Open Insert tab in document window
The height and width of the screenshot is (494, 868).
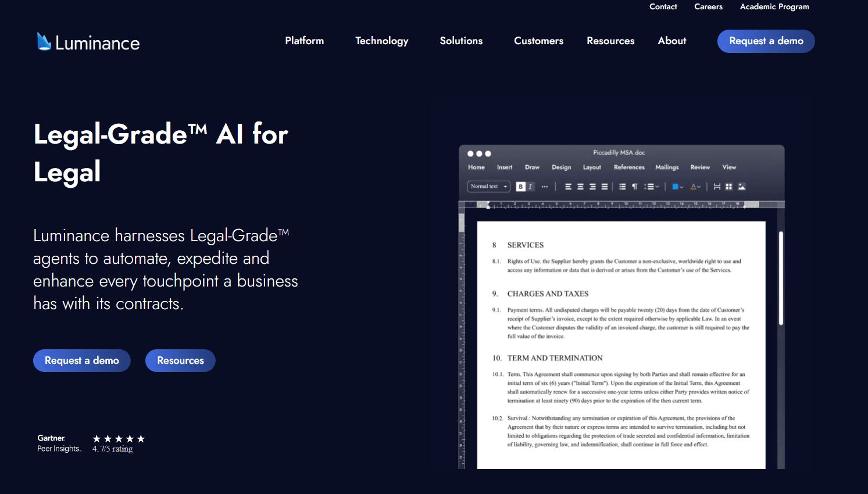pyautogui.click(x=505, y=167)
